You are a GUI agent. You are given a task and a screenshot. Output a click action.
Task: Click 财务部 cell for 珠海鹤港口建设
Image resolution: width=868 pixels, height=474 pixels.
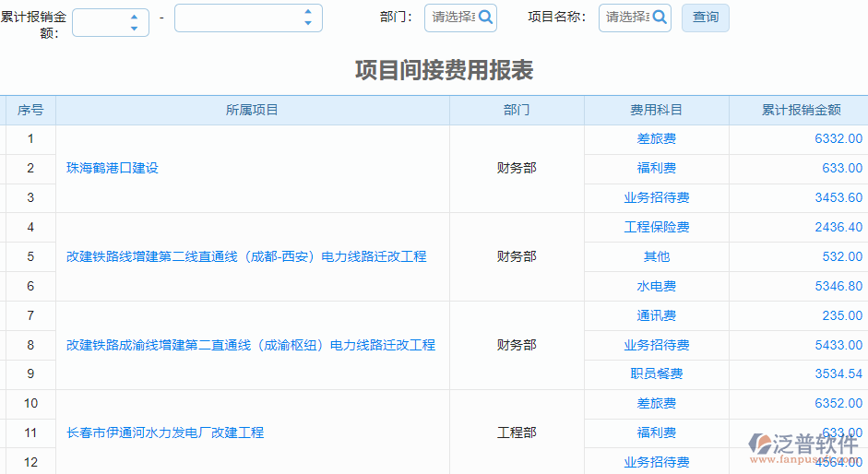click(x=517, y=169)
